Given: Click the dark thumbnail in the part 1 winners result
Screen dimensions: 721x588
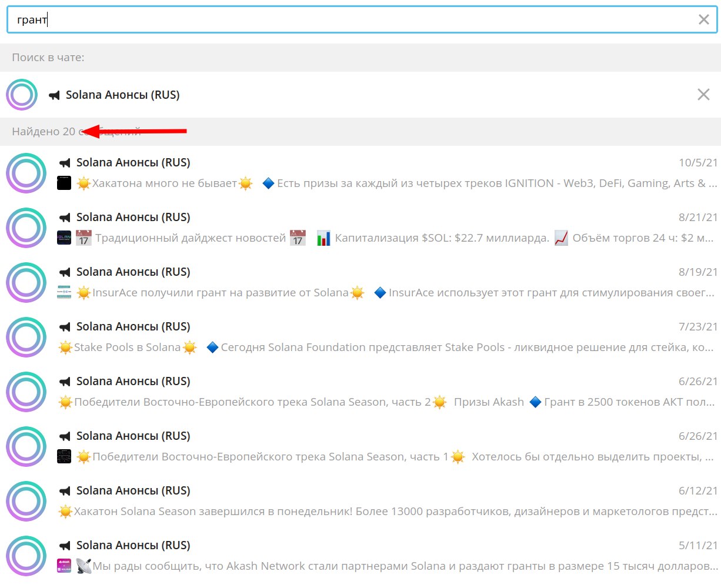Looking at the screenshot, I should 64,457.
